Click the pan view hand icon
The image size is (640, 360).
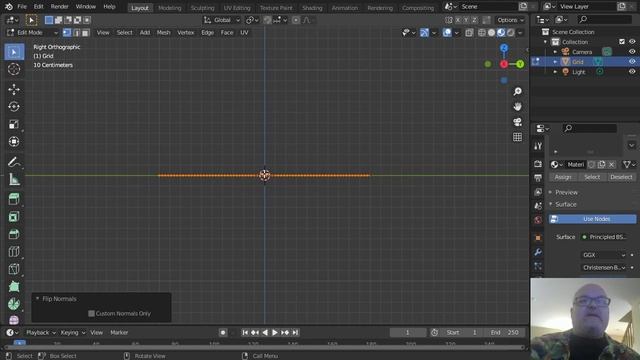(518, 107)
